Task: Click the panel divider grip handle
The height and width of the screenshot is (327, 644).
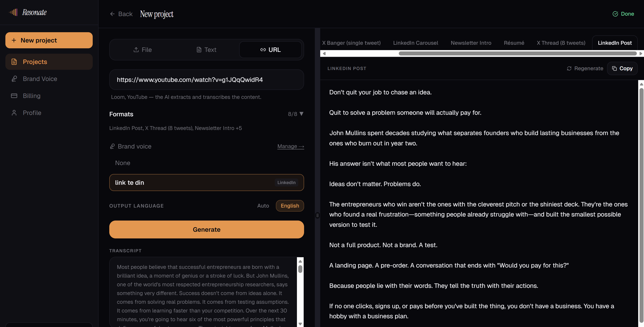Action: (x=317, y=215)
